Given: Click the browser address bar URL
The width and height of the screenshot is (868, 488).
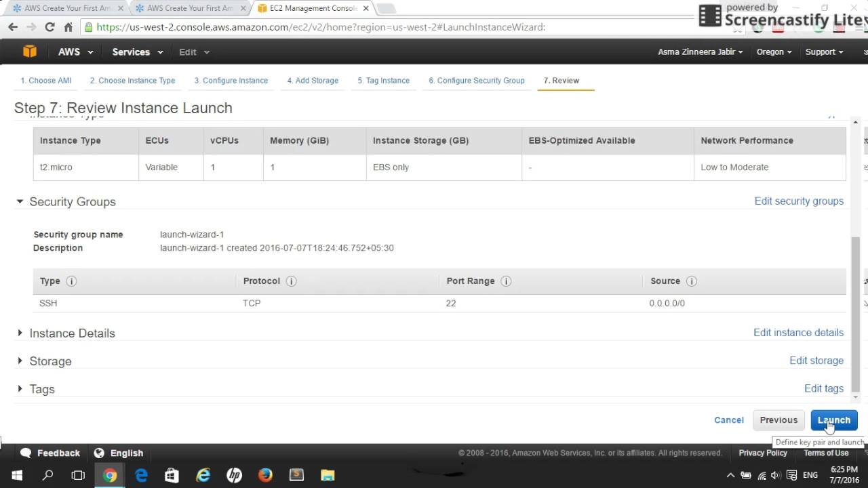Looking at the screenshot, I should (x=321, y=27).
